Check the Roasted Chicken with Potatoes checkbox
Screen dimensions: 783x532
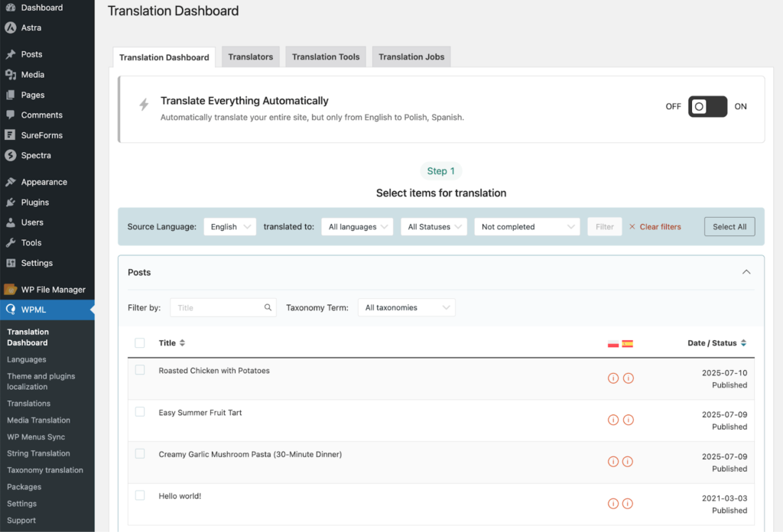140,370
